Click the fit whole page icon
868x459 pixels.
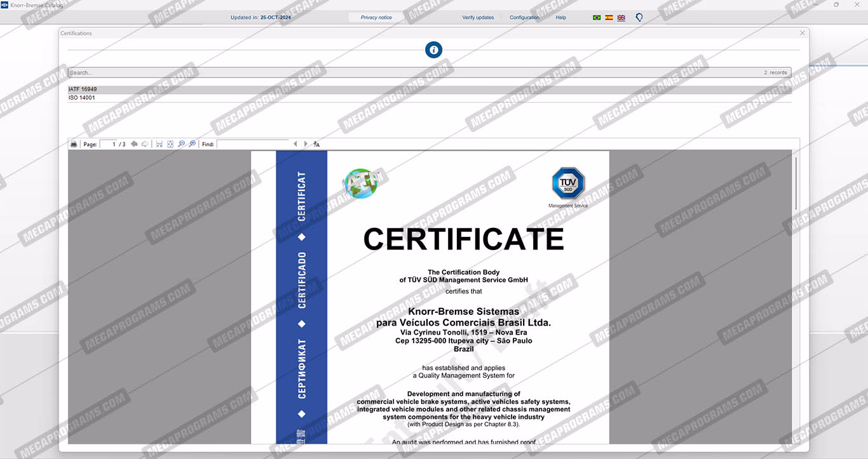(170, 144)
